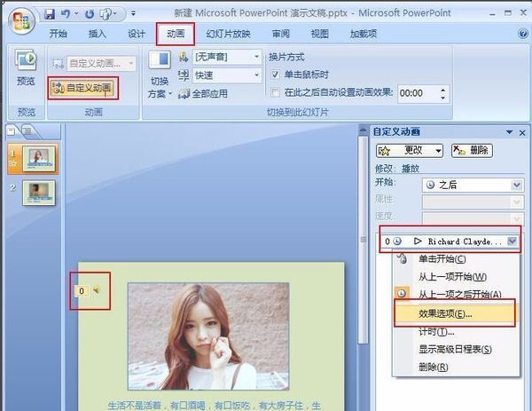The width and height of the screenshot is (532, 411).
Task: Click 全部应用 to apply to all slides
Action: (x=203, y=94)
